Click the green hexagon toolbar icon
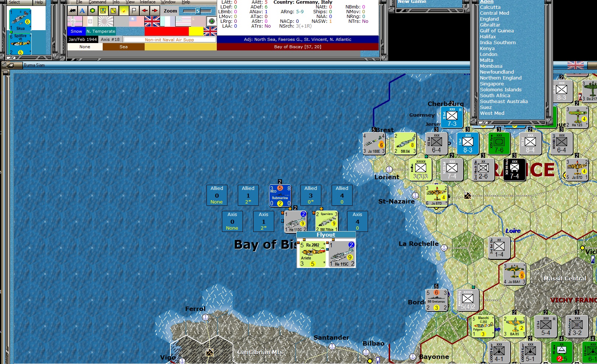This screenshot has width=597, height=364. [93, 11]
